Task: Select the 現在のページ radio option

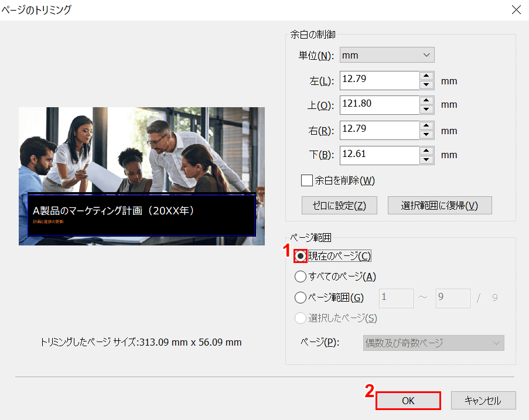Action: (301, 256)
